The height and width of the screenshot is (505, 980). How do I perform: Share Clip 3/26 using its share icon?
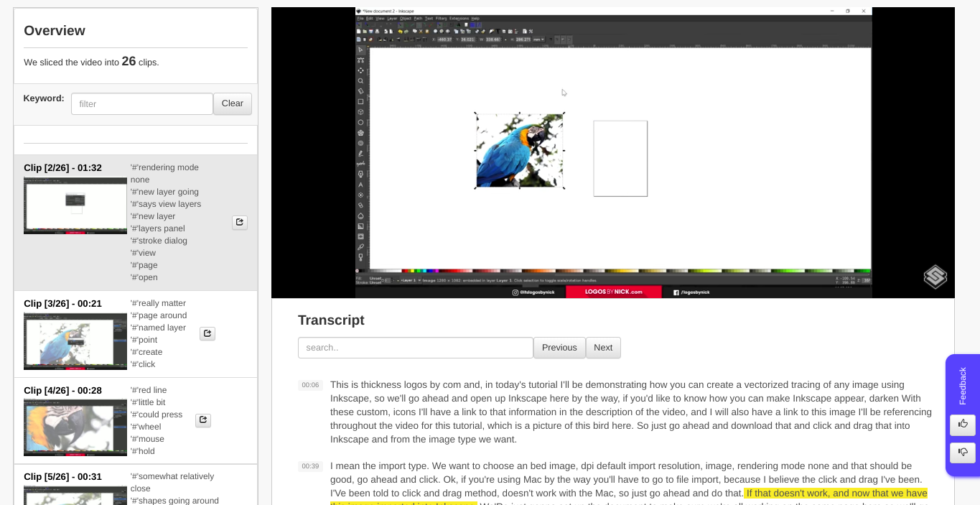coord(207,333)
